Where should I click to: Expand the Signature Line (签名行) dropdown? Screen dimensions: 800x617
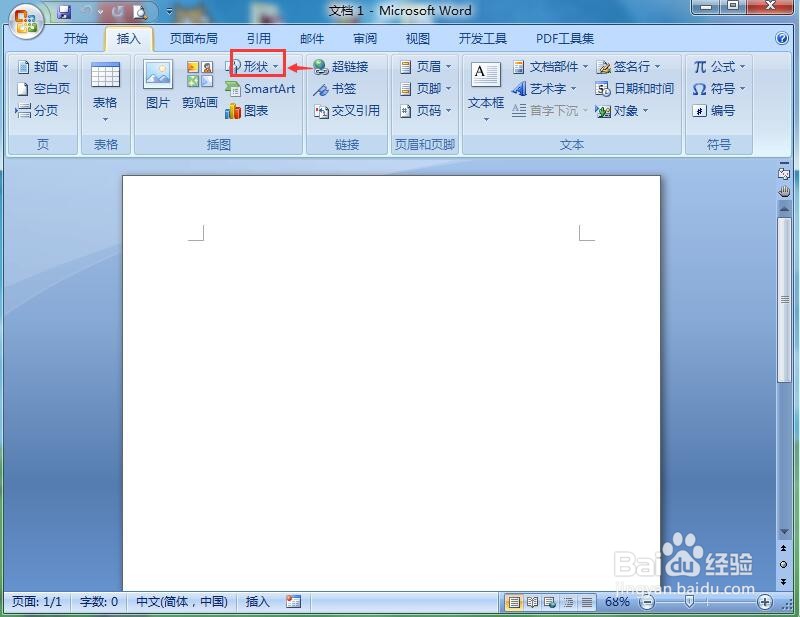pyautogui.click(x=657, y=67)
